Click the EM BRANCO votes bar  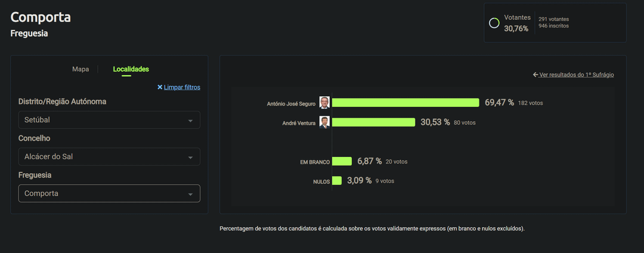pos(342,161)
